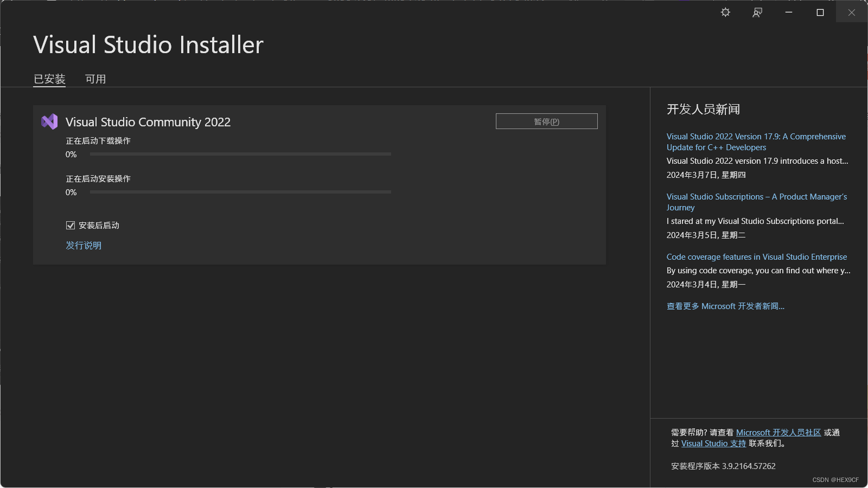
Task: Maximize the installer window
Action: tap(820, 12)
